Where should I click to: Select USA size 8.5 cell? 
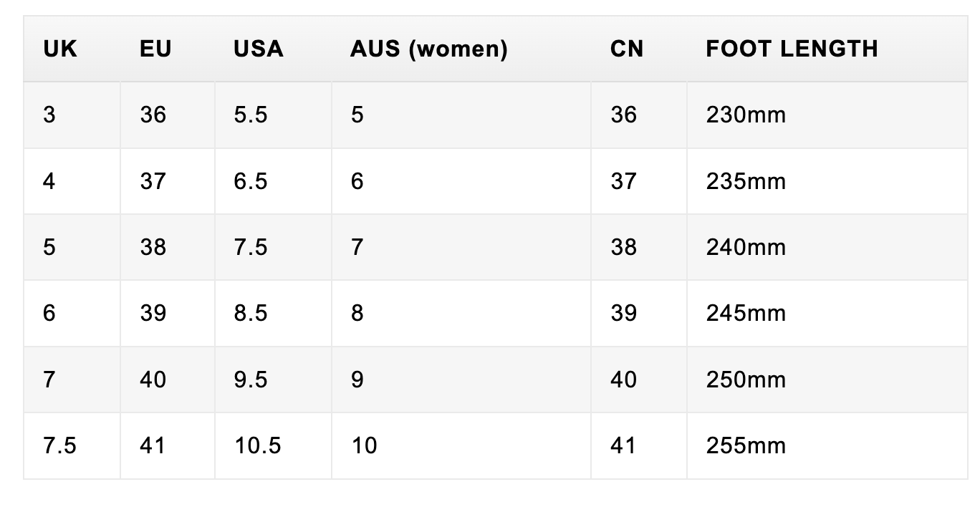(251, 313)
